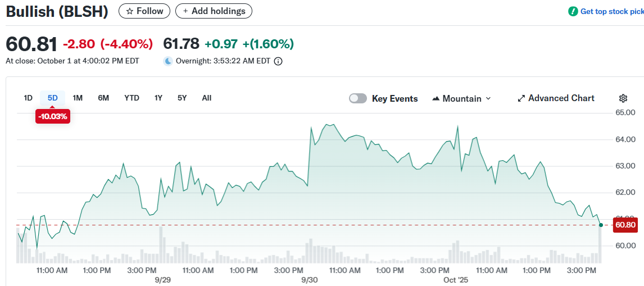Select the All time range

coord(207,98)
